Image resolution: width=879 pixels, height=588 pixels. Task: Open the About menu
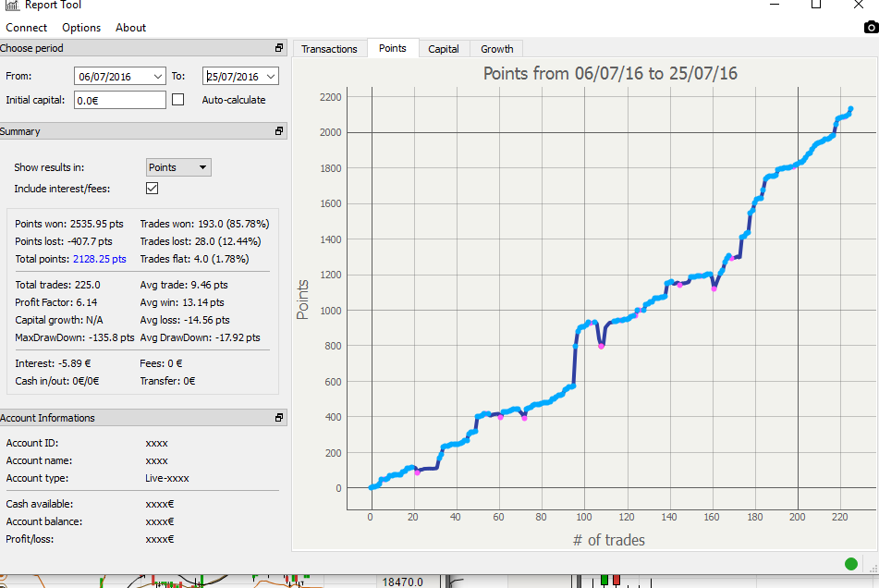130,28
